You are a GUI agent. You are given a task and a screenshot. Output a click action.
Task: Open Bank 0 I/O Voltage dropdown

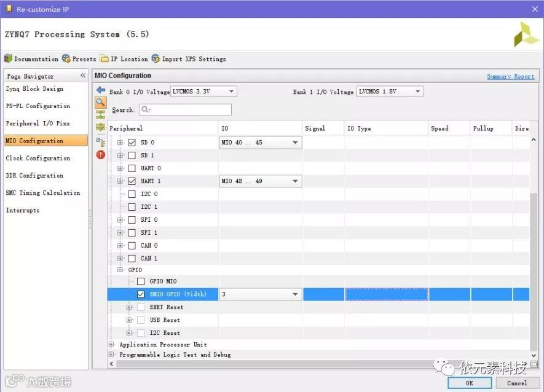[203, 91]
